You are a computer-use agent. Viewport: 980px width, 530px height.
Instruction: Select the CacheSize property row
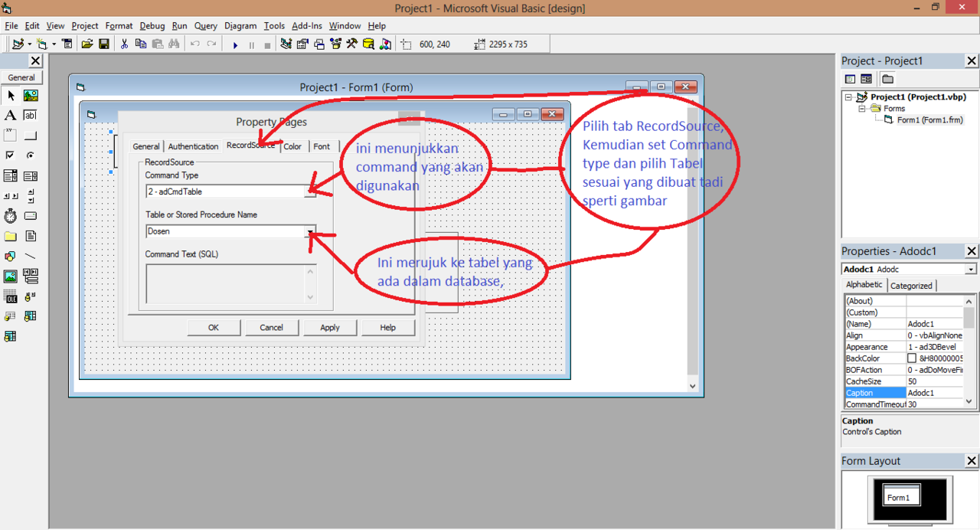tap(903, 381)
